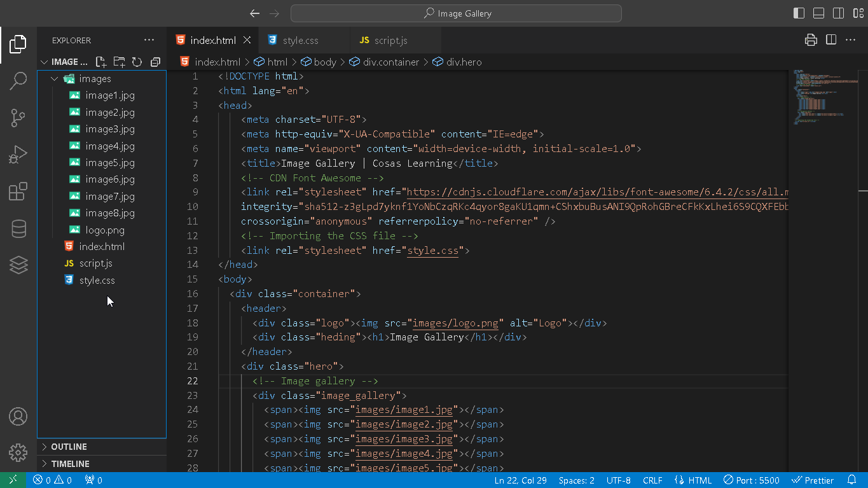Screen dimensions: 868x488
Task: Click the New File icon in Explorer
Action: pyautogui.click(x=100, y=62)
